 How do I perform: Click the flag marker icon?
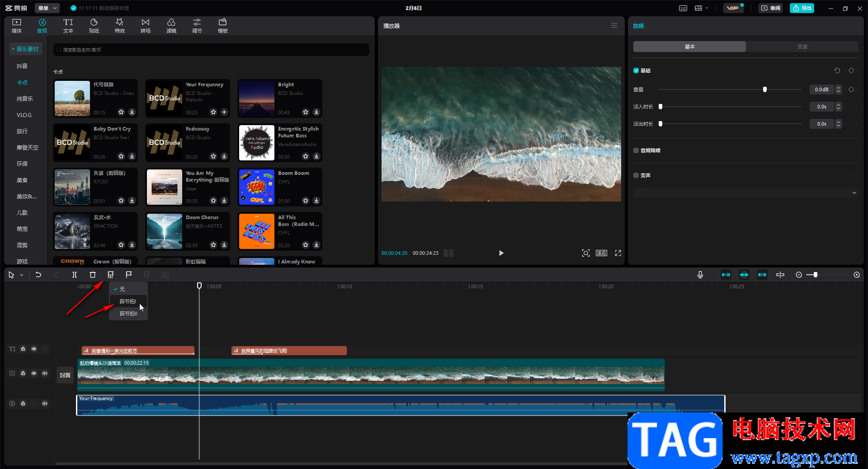click(x=129, y=275)
